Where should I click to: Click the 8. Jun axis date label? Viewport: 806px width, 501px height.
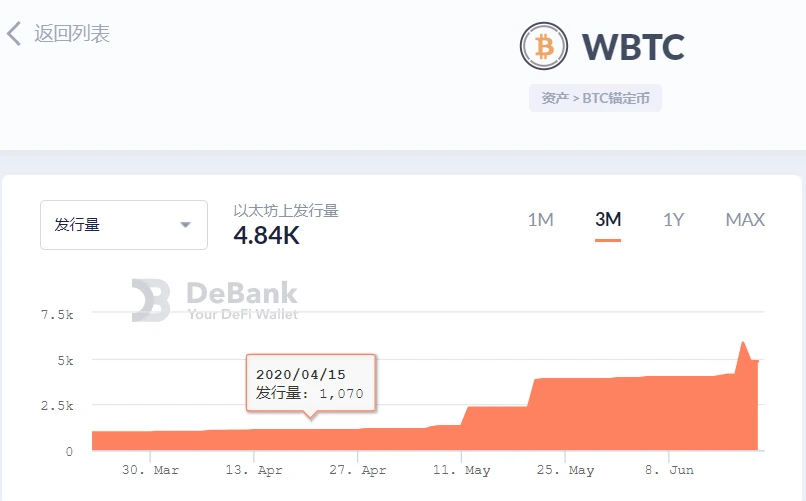[669, 470]
